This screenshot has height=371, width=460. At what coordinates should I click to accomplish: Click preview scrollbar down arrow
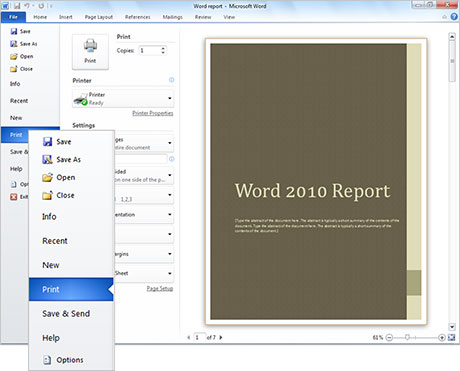[452, 327]
